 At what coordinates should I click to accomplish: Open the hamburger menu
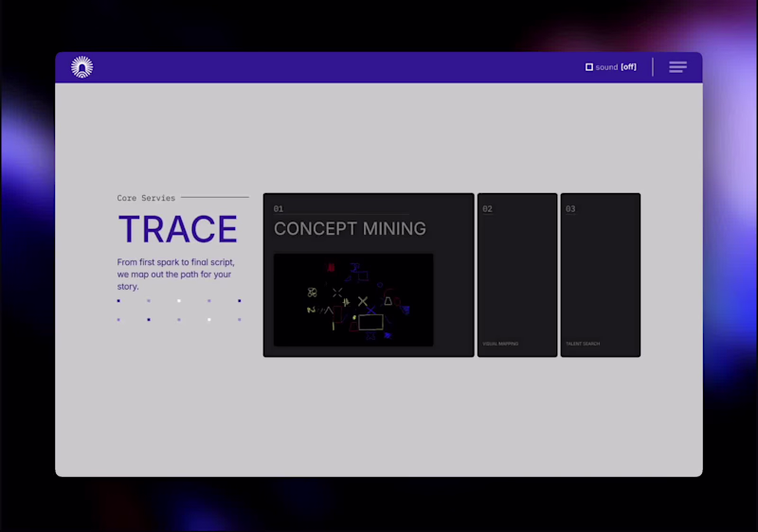(677, 67)
